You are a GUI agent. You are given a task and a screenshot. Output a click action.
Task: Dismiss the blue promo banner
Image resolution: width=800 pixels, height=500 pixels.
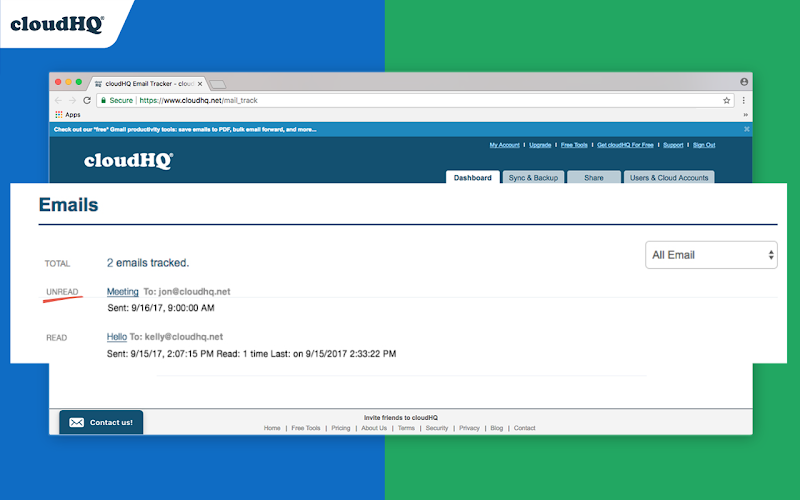tap(746, 129)
